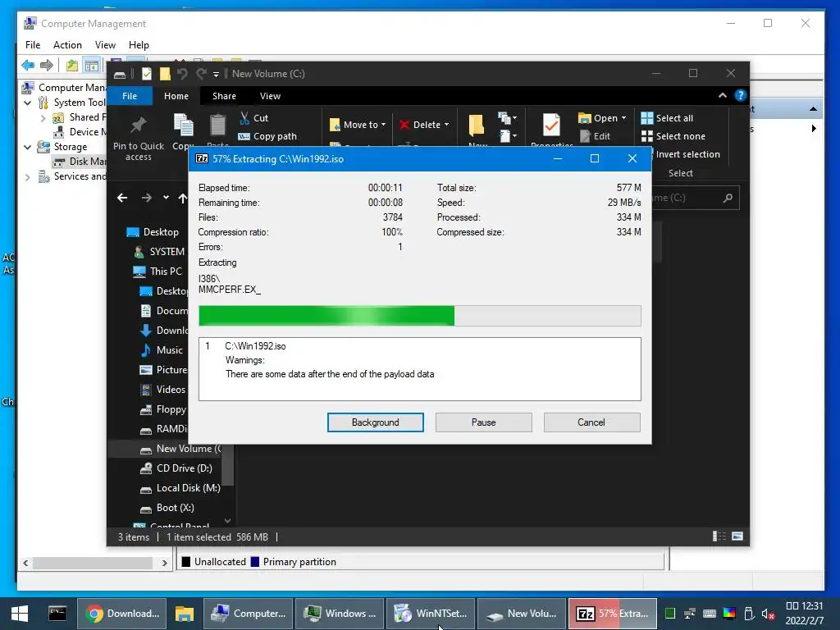Click Edit in the ribbon

click(595, 136)
